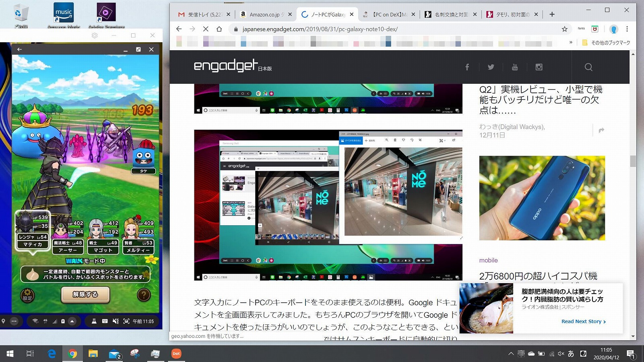Click the browser page vertical scrollbar thumb
644x362 pixels.
pyautogui.click(x=633, y=161)
